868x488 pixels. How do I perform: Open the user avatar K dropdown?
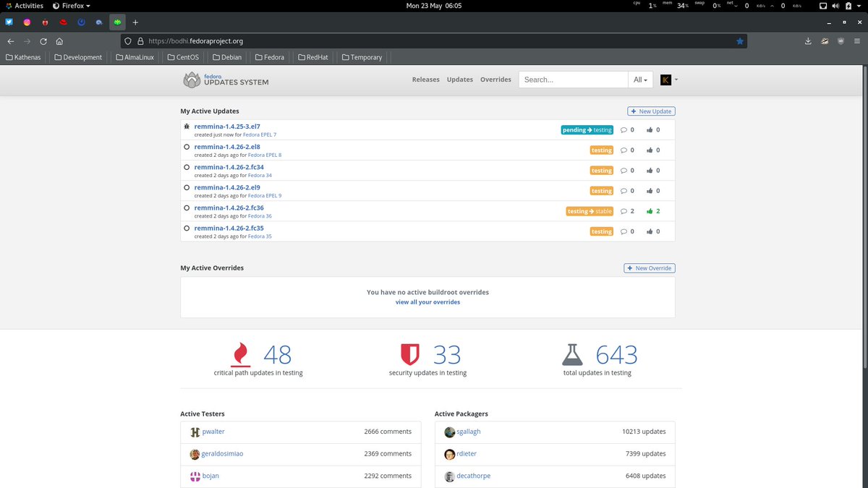point(669,80)
